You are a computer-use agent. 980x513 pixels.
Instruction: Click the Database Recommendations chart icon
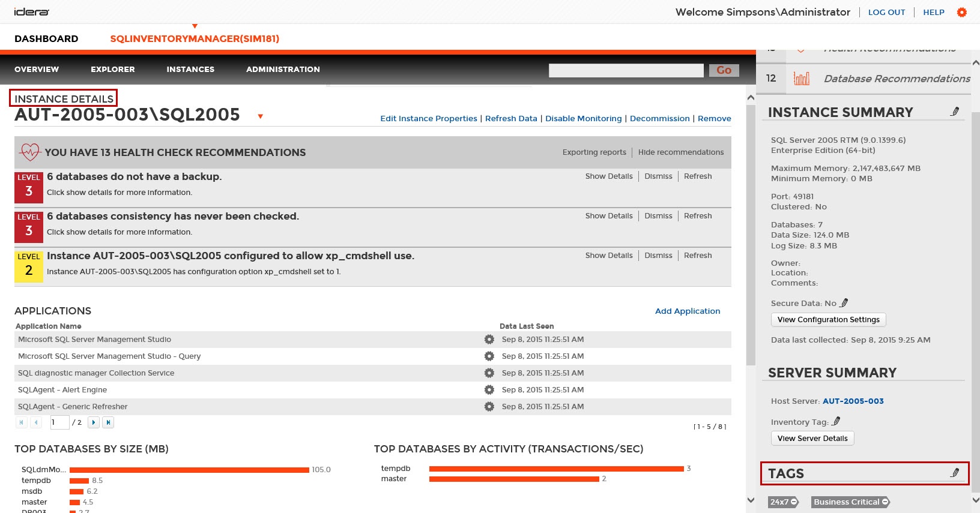pos(802,79)
